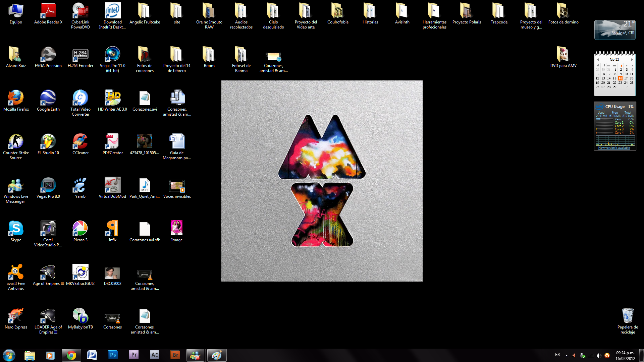Go to previous month in calendar gadget
Screen dimensions: 644x362
pos(598,60)
